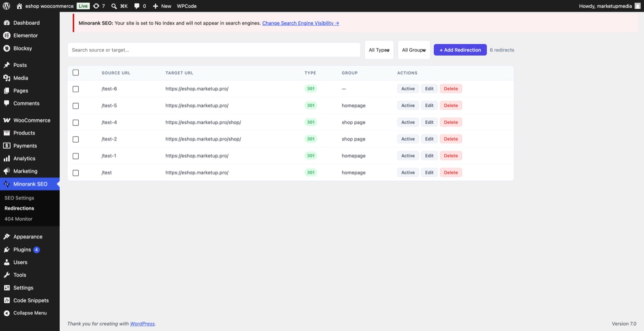Image resolution: width=644 pixels, height=331 pixels.
Task: Check the box for /test-2 redirect
Action: coord(76,139)
